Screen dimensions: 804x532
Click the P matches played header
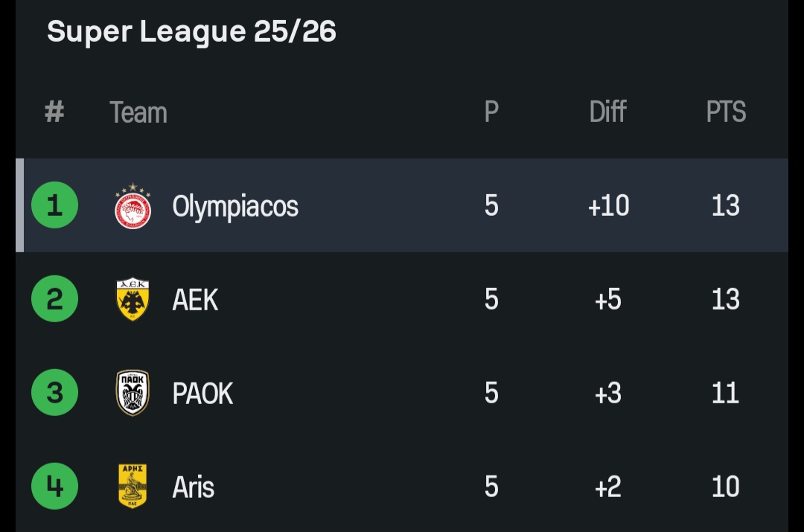(491, 112)
